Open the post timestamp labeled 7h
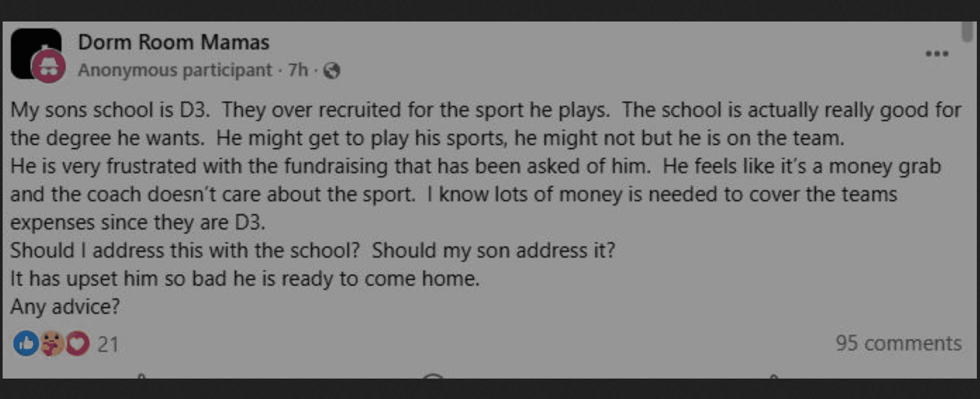Viewport: 980px width, 399px height. click(298, 70)
